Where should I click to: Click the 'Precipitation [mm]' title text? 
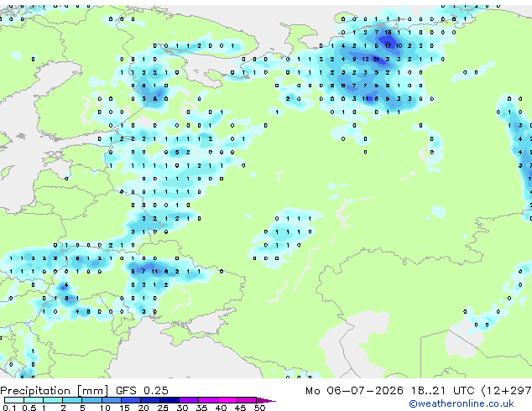click(55, 391)
